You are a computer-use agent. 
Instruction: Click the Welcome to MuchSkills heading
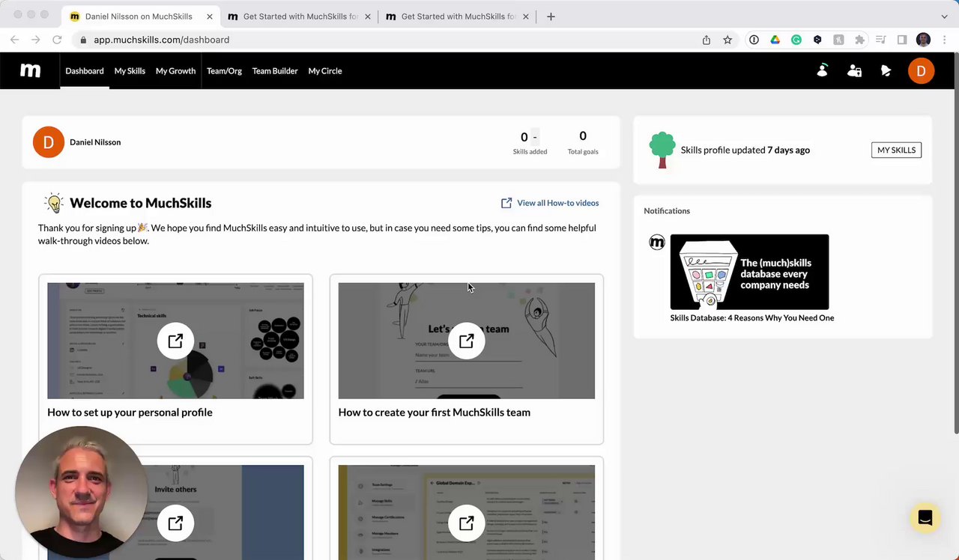click(141, 203)
